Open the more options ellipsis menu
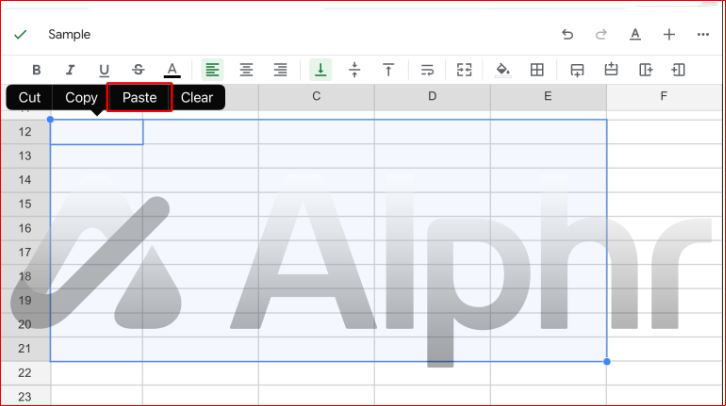This screenshot has height=406, width=726. point(703,35)
